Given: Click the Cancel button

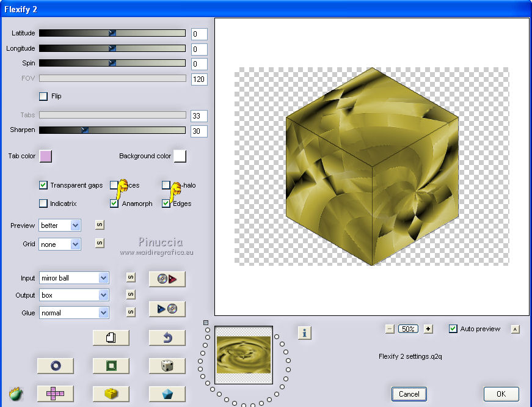Looking at the screenshot, I should [x=409, y=394].
